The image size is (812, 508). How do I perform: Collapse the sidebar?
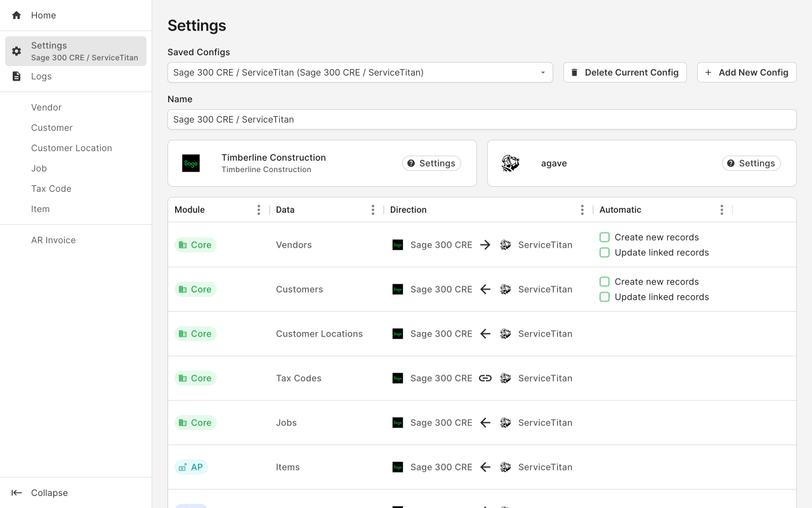(x=76, y=493)
